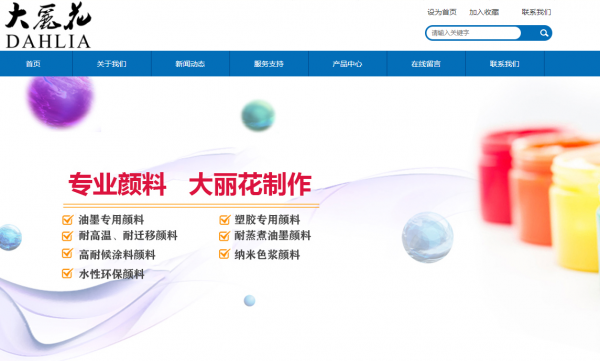Click checkmark icon beside 油墨专用颜料

pos(67,220)
